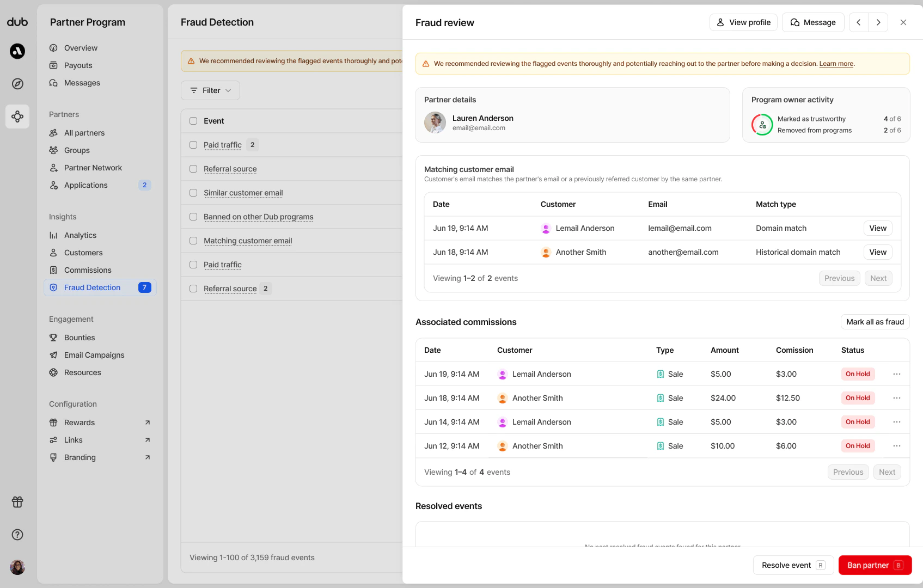Click the next chevron in the Fraud review header

coord(878,22)
